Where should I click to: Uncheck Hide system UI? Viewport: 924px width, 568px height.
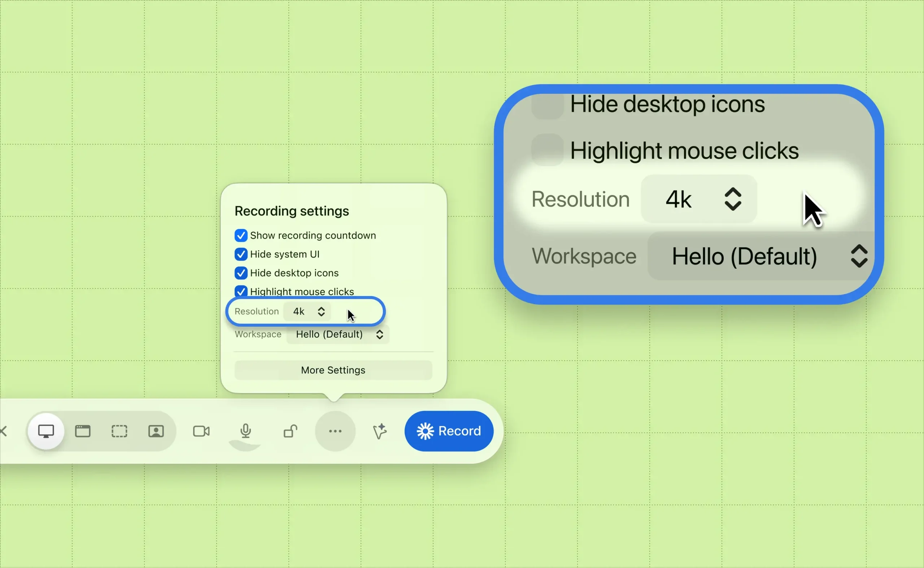click(x=241, y=254)
